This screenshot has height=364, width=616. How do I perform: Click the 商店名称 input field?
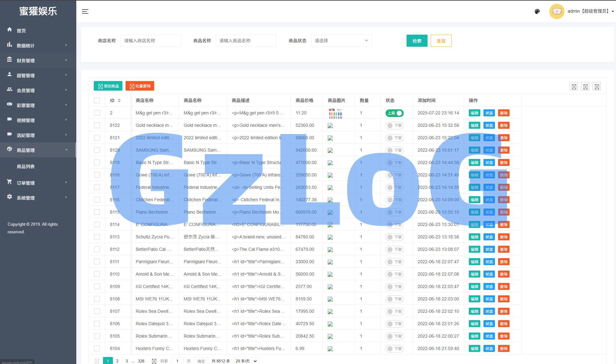tap(150, 41)
